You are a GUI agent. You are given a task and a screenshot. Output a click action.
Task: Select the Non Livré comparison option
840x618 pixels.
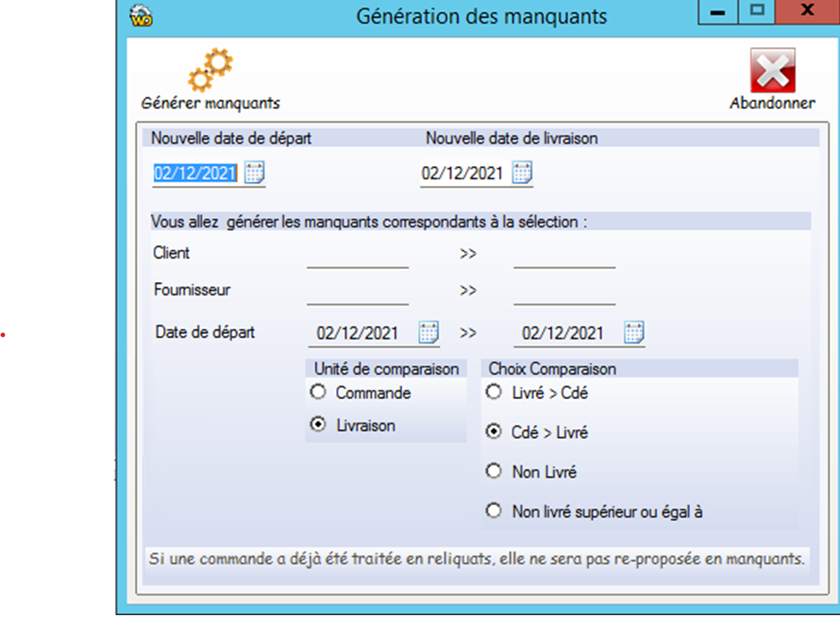[494, 472]
